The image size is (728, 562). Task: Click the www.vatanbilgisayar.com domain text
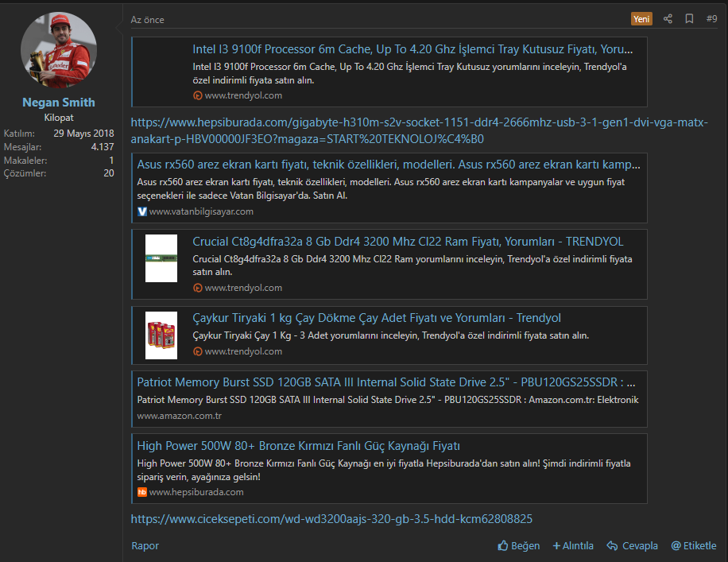click(201, 211)
